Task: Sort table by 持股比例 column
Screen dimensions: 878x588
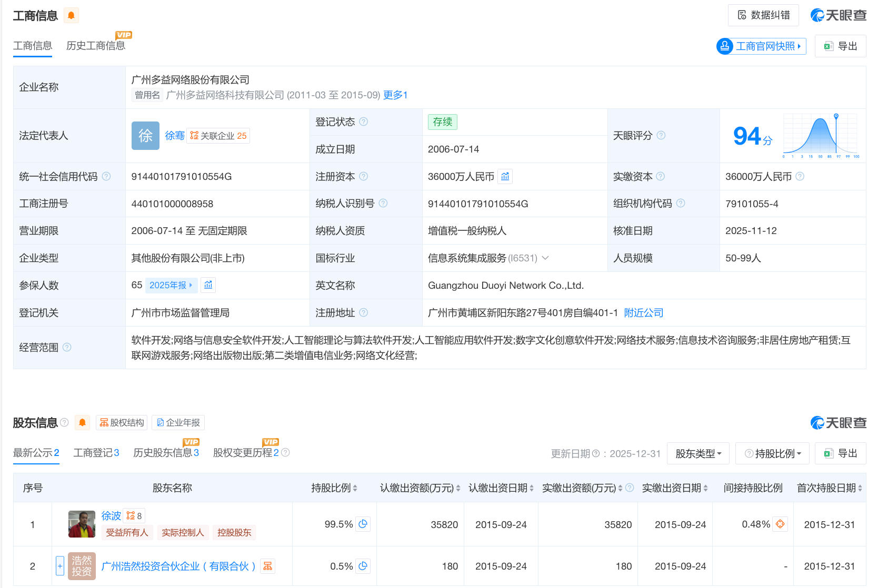Action: pos(355,488)
